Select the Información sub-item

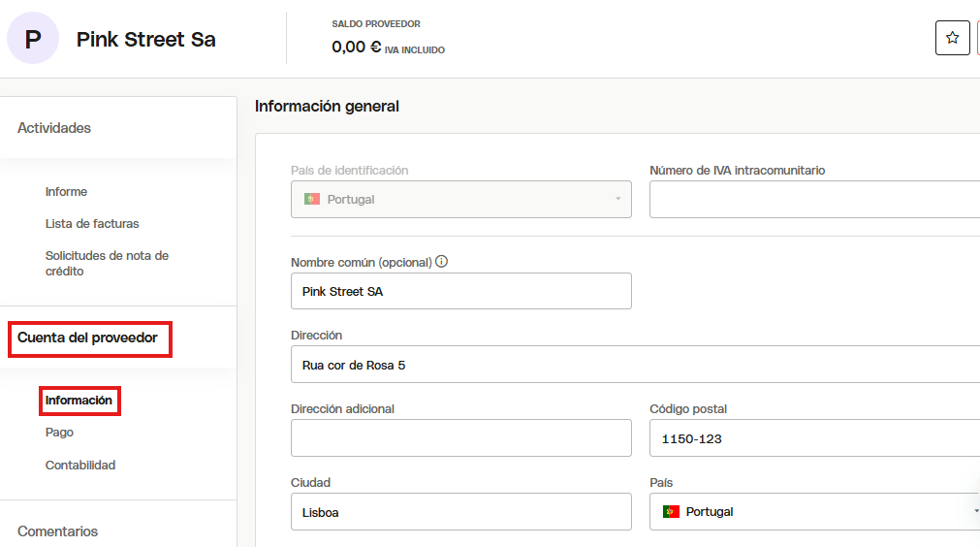(x=79, y=401)
